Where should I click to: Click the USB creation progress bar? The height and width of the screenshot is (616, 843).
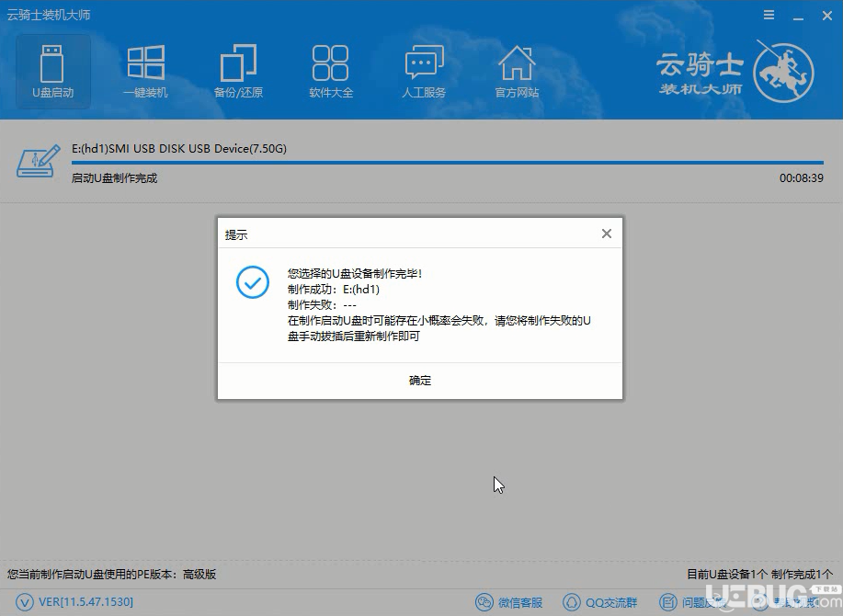pos(448,162)
